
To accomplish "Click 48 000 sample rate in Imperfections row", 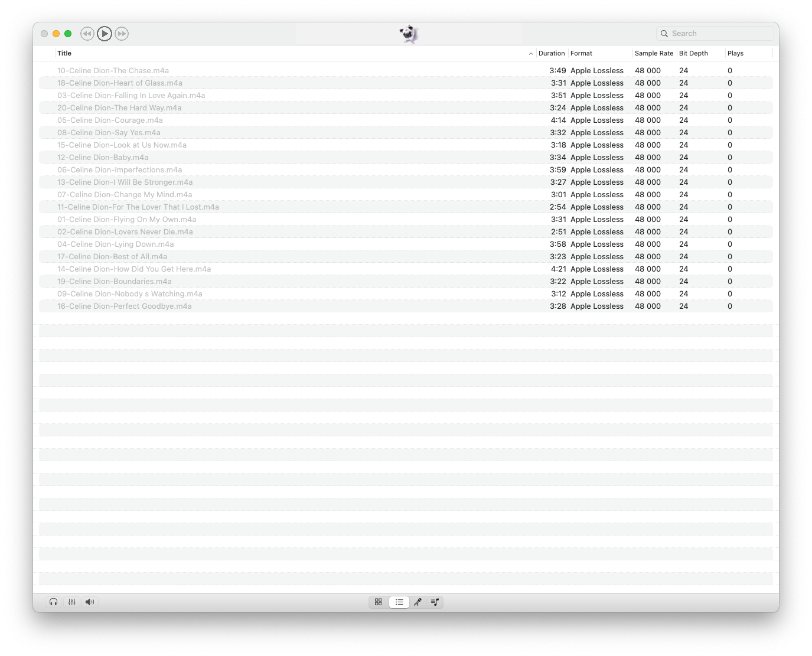I will click(648, 170).
